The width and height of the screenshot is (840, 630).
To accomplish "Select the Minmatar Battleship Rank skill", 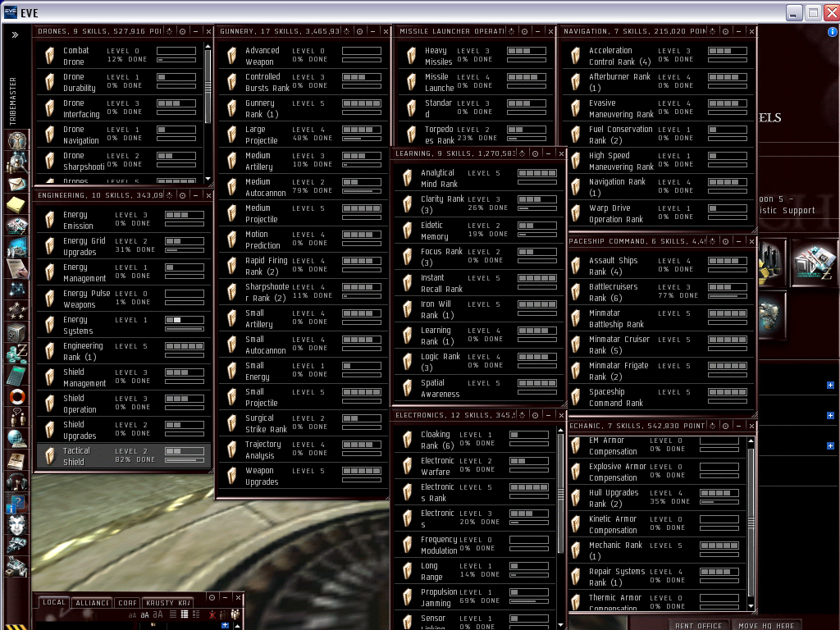I will pyautogui.click(x=660, y=318).
